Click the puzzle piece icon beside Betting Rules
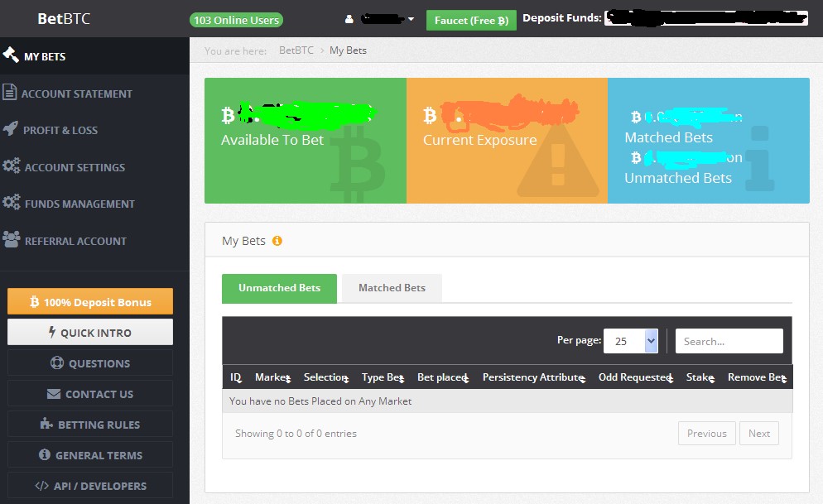This screenshot has height=504, width=823. (46, 424)
